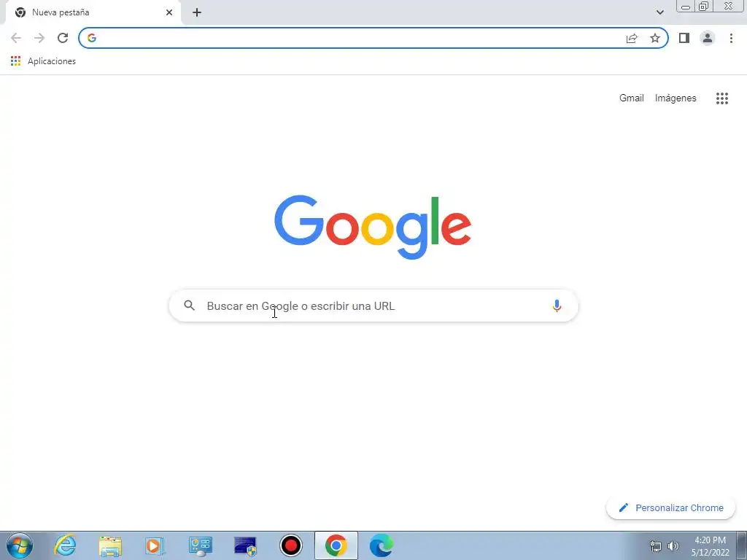Open the Chrome three-dot menu

point(731,38)
